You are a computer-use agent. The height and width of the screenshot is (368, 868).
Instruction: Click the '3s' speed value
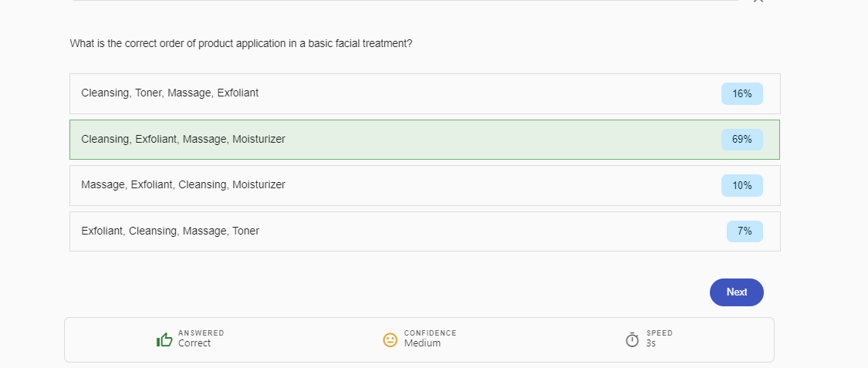pyautogui.click(x=651, y=343)
